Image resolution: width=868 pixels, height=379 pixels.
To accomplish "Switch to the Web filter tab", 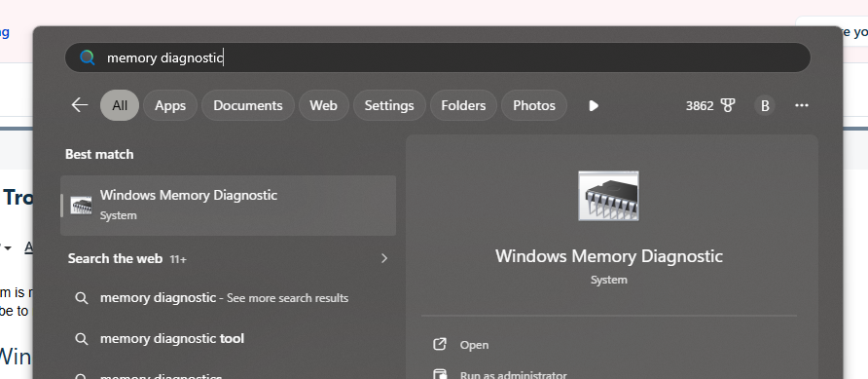I will (x=323, y=105).
